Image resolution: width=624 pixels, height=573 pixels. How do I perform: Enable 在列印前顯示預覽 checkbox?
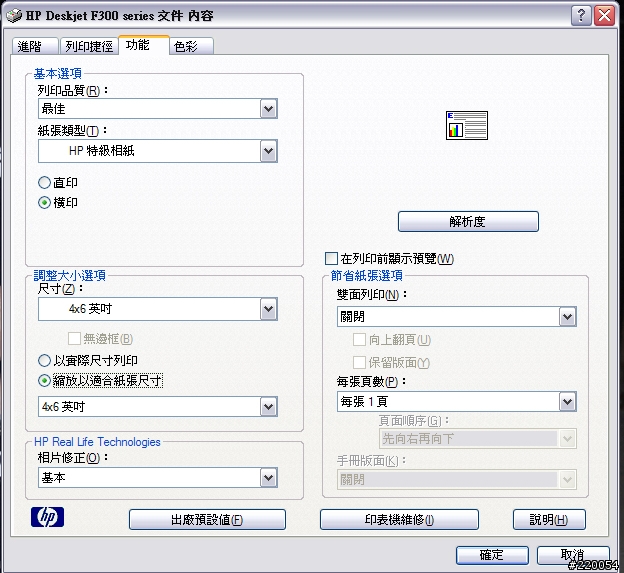point(331,259)
